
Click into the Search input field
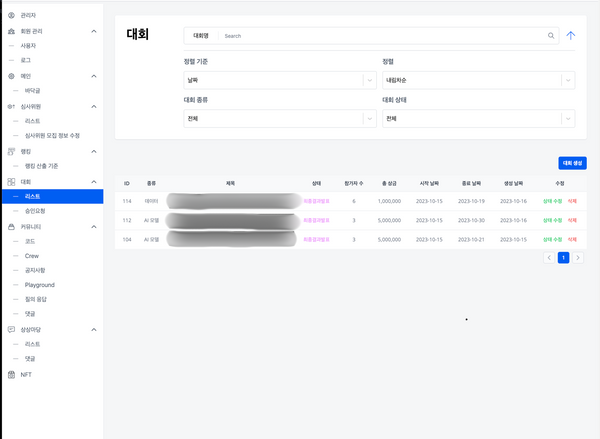point(380,35)
